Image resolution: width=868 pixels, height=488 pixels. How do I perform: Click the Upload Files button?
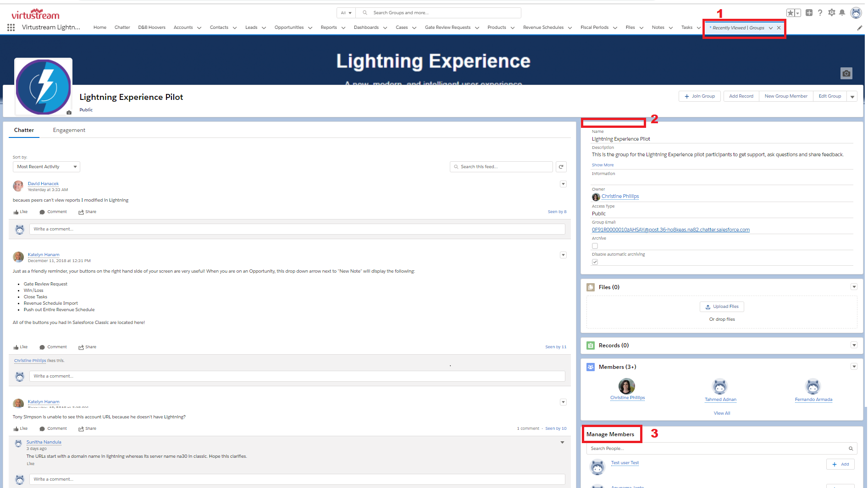click(x=722, y=307)
